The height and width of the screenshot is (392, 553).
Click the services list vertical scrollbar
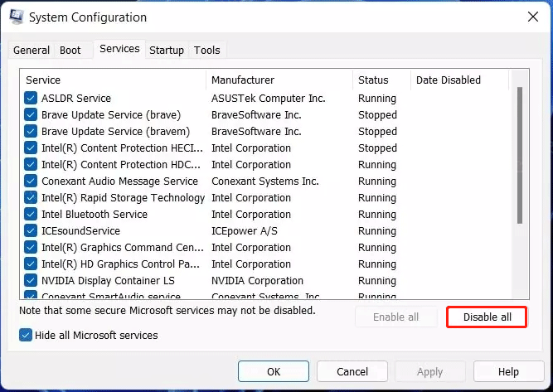(520, 155)
